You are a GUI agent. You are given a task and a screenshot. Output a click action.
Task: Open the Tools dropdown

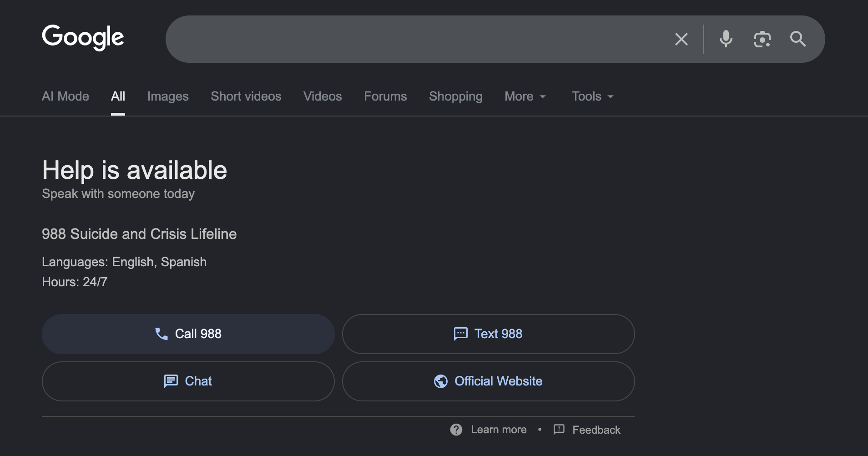point(593,96)
